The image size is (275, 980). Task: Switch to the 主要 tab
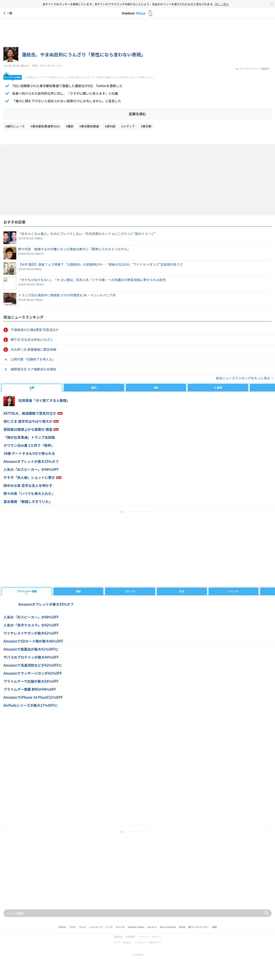pyautogui.click(x=32, y=388)
